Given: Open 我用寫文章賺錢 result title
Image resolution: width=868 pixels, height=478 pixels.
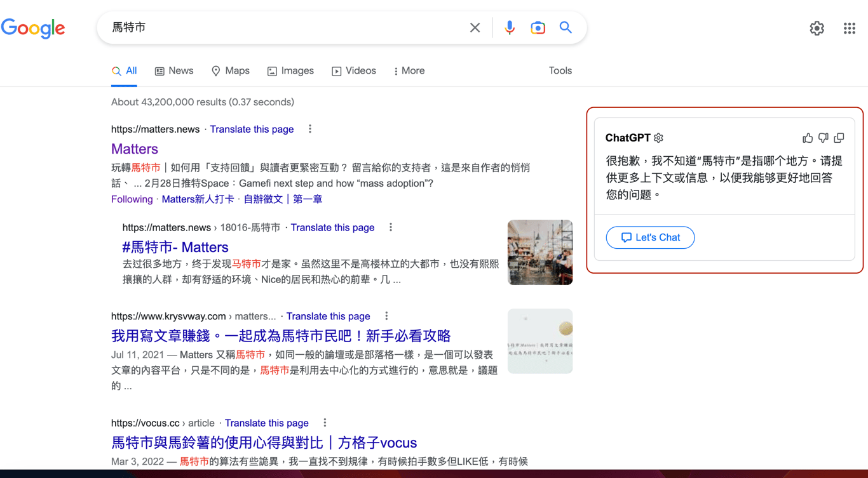Looking at the screenshot, I should point(281,335).
